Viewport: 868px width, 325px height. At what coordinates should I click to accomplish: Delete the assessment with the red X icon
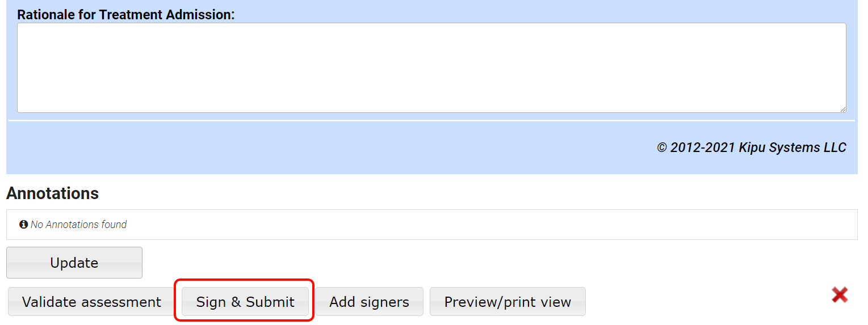pos(840,295)
